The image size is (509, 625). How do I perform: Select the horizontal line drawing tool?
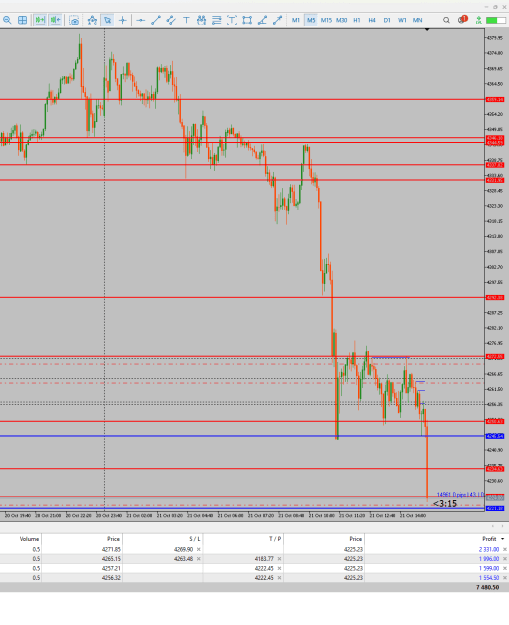140,20
